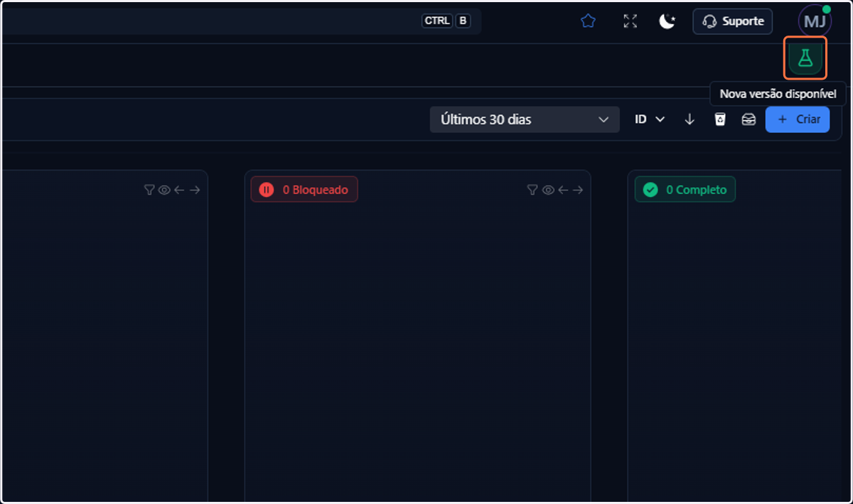Focus the search bar showing CTRL B
The width and height of the screenshot is (853, 504).
point(240,21)
